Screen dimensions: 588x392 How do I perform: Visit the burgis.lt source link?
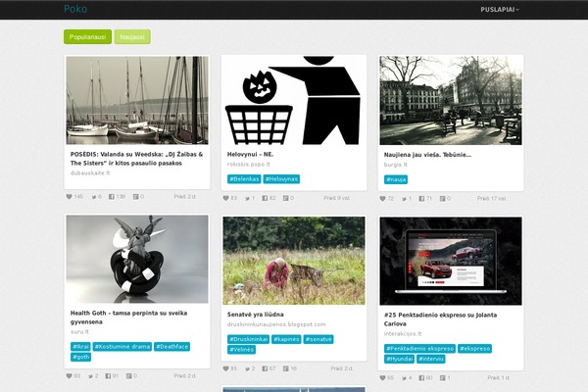tap(395, 165)
